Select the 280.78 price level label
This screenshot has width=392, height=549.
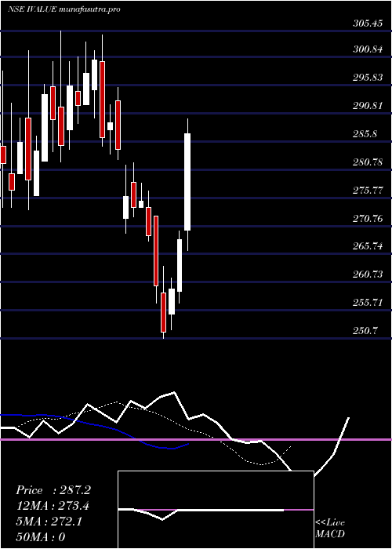click(x=368, y=162)
